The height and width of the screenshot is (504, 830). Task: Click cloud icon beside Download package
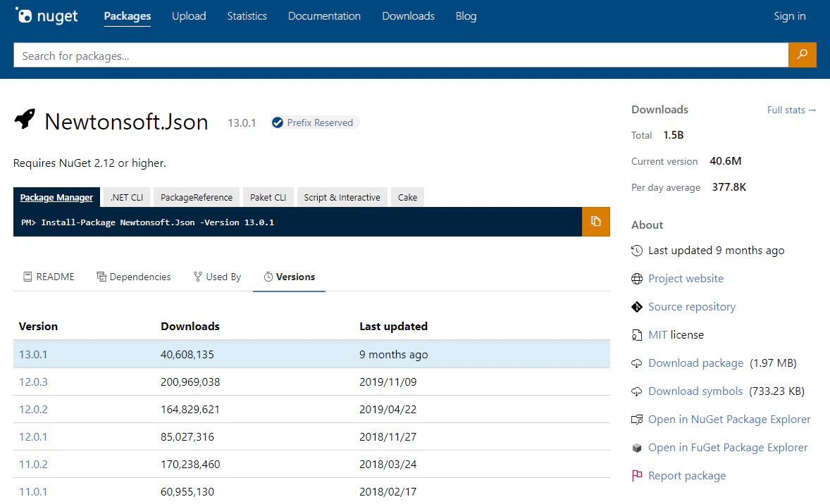point(637,363)
